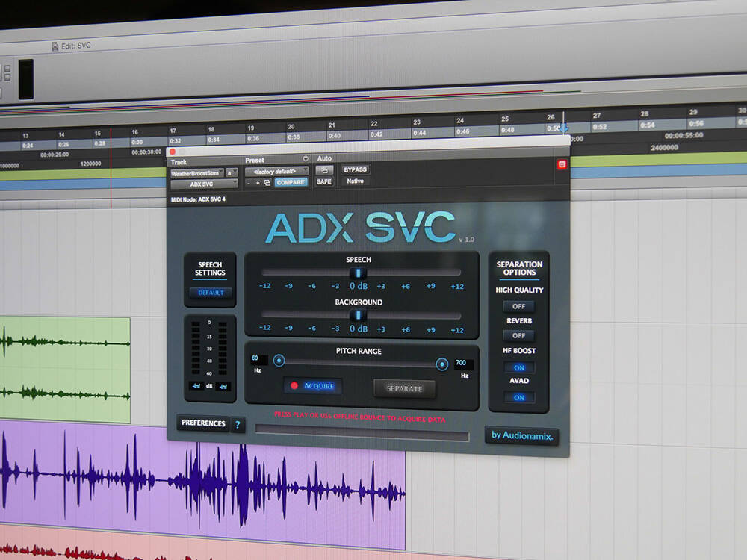Click the Background +12 dB mark

[457, 330]
